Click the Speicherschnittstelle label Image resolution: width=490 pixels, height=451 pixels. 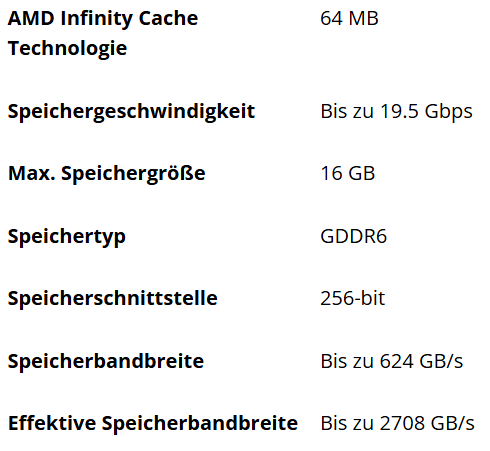113,298
